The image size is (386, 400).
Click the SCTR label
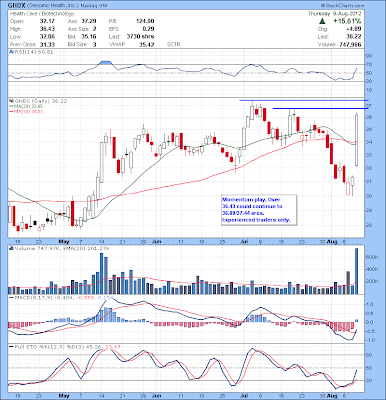173,44
